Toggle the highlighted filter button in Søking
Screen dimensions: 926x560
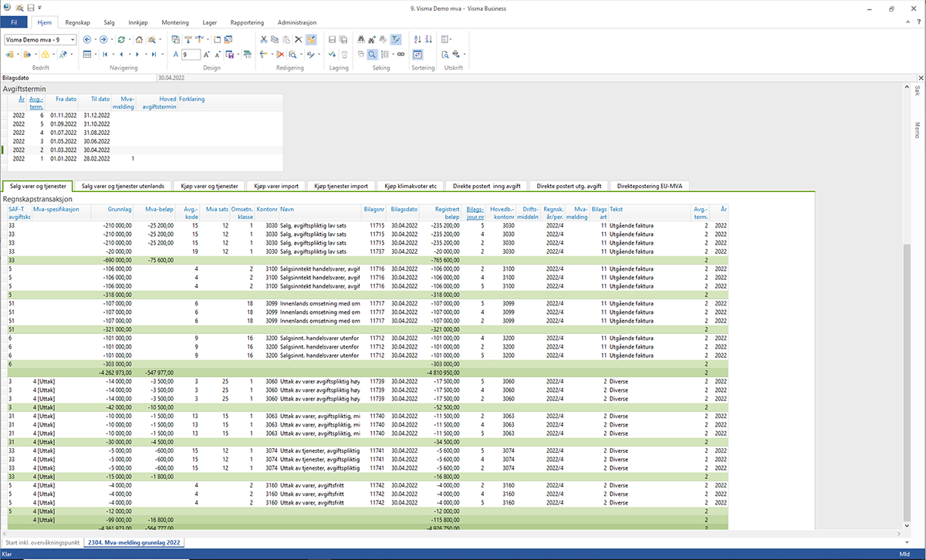click(397, 39)
